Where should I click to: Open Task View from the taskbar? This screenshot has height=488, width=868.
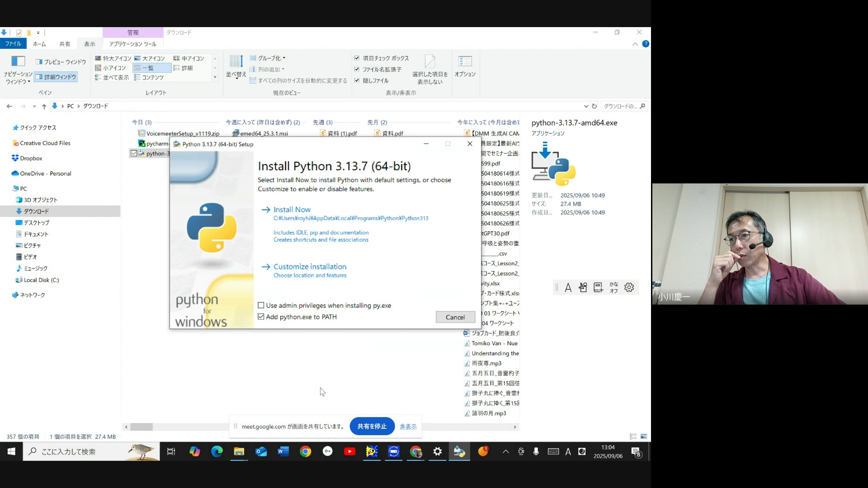171,451
